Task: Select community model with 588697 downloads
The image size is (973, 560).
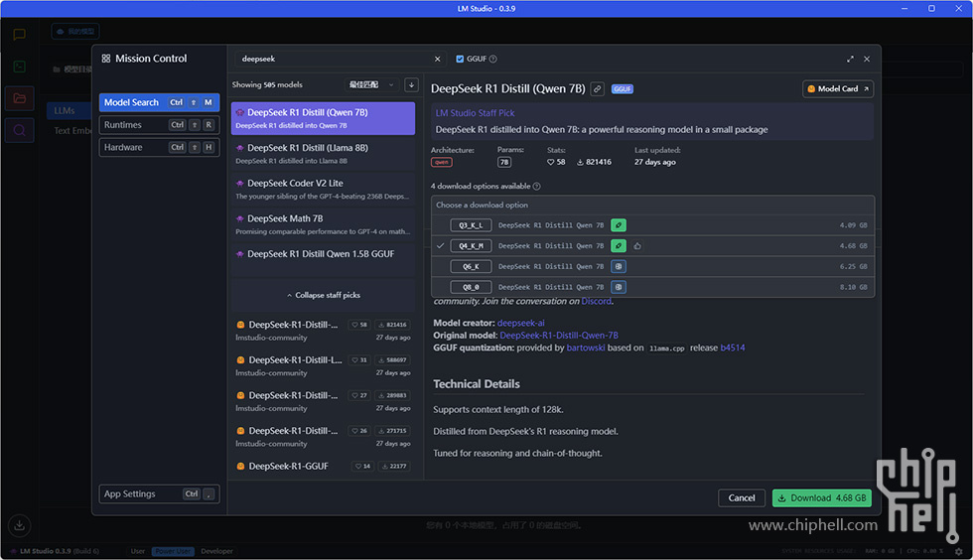Action: [x=324, y=366]
